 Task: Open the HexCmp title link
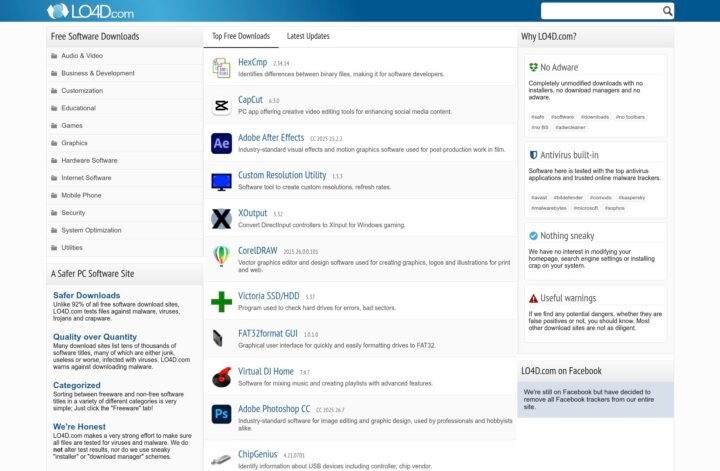(x=253, y=62)
